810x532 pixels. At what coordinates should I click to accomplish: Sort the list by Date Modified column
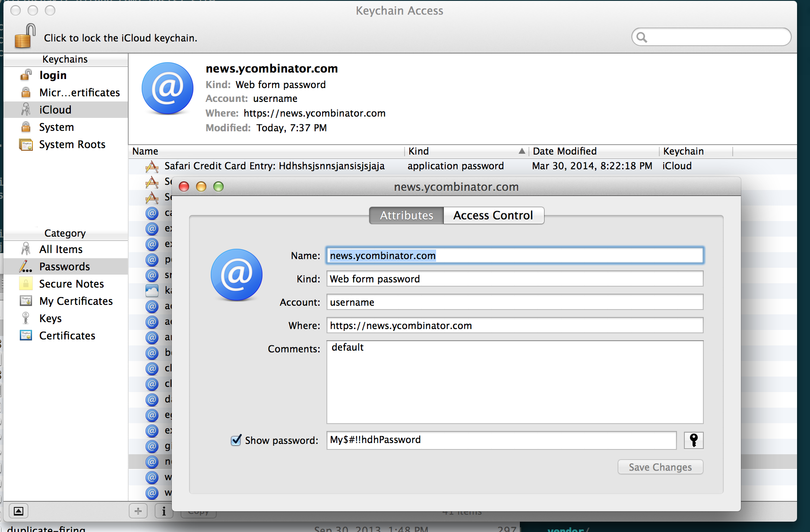[594, 151]
